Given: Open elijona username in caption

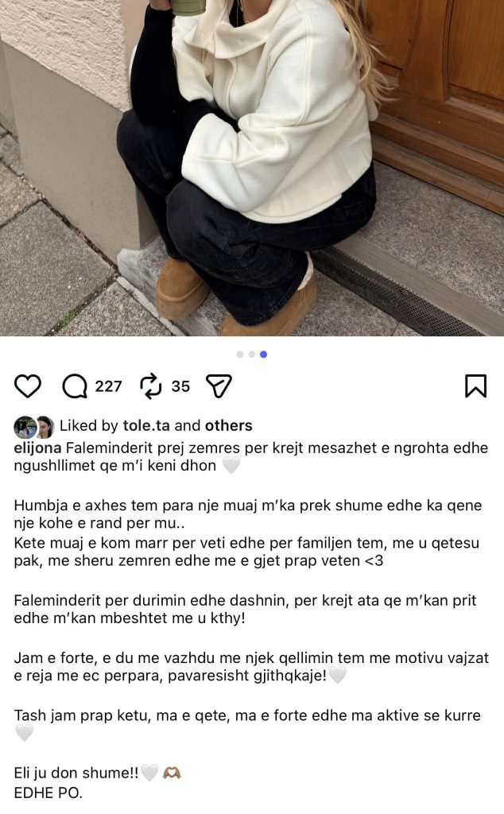Looking at the screenshot, I should click(x=37, y=448).
